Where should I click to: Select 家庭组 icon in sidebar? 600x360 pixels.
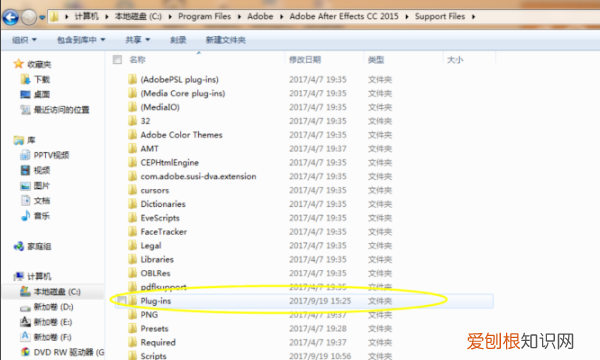pyautogui.click(x=19, y=246)
